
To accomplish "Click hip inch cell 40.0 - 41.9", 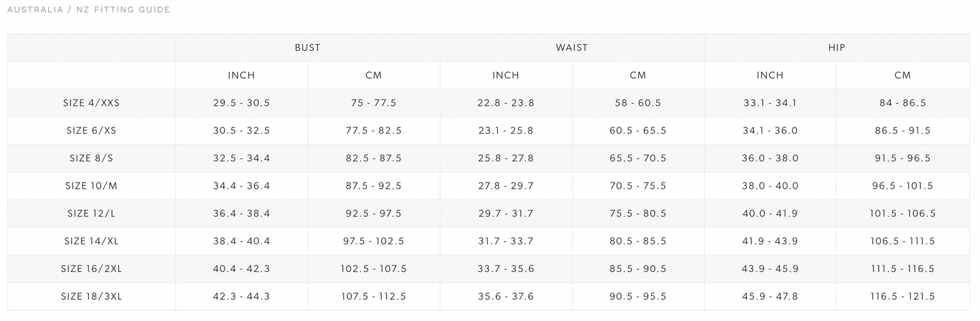I will point(770,213).
